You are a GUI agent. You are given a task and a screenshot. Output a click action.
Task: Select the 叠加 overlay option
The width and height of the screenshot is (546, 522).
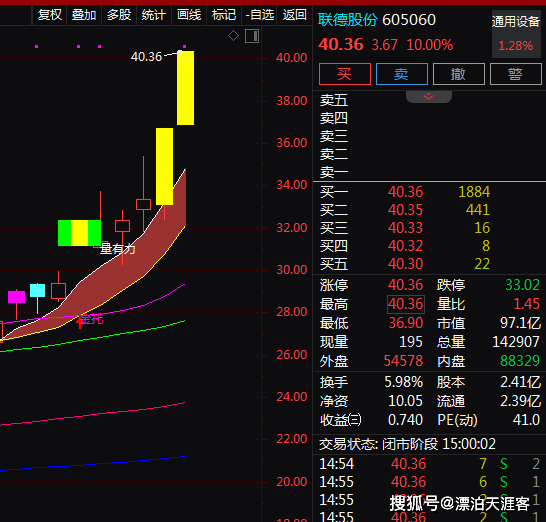84,15
